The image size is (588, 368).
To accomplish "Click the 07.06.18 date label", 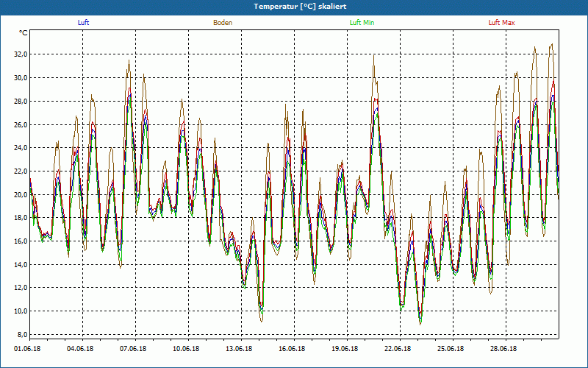I will (133, 349).
